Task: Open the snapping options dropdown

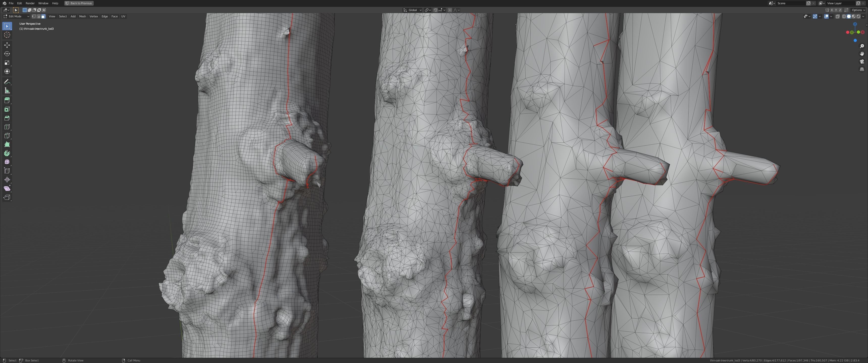Action: click(442, 10)
